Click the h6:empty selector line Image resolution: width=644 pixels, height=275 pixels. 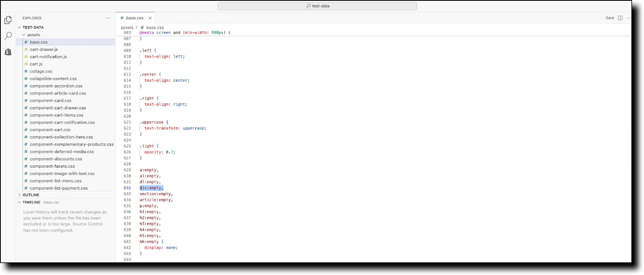click(151, 242)
